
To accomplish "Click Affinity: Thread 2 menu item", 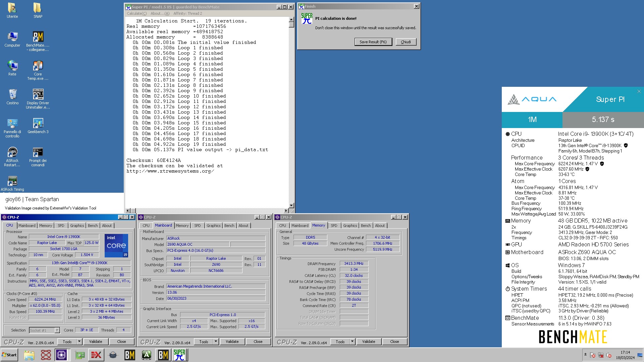I will (187, 13).
